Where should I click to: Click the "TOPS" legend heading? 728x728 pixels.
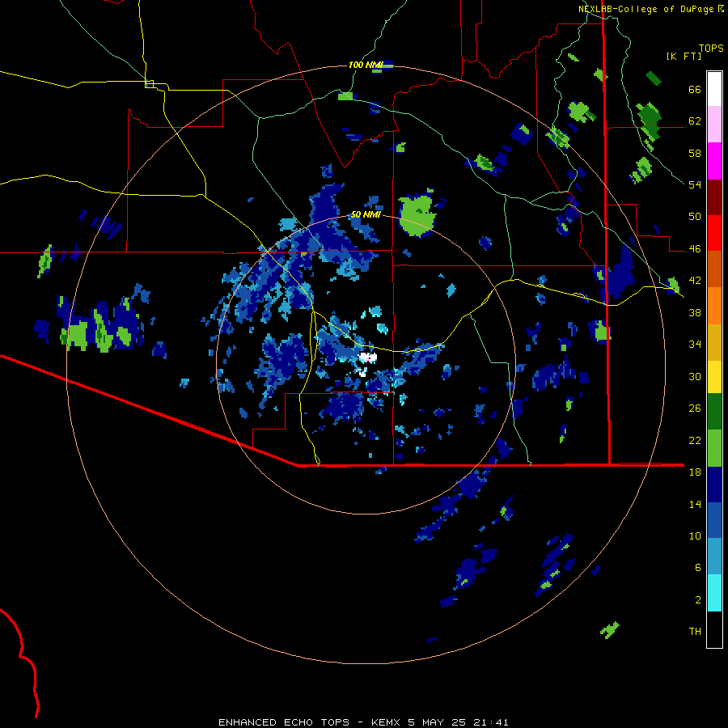point(711,49)
